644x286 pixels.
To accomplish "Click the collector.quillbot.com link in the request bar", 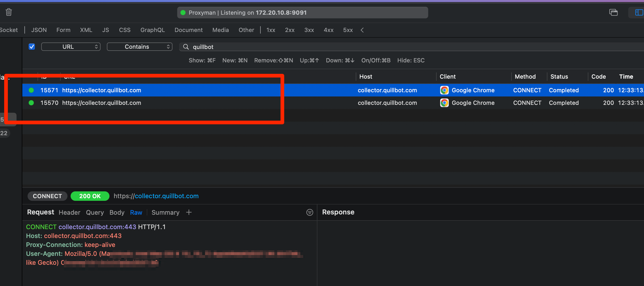I will [x=166, y=196].
